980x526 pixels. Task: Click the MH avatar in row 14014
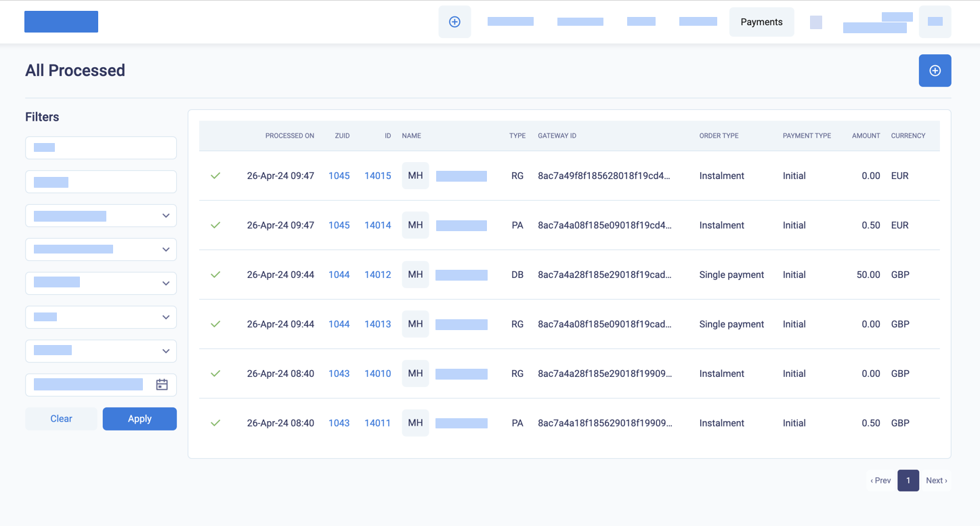415,225
